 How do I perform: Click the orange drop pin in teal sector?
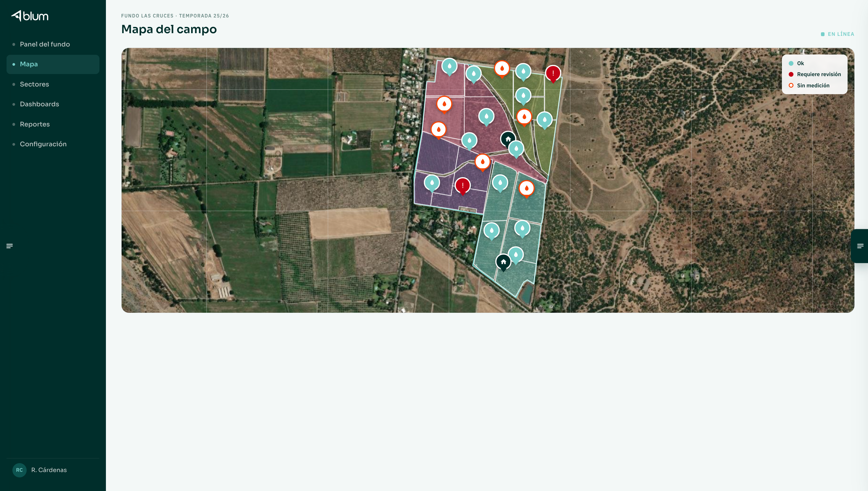coord(527,189)
